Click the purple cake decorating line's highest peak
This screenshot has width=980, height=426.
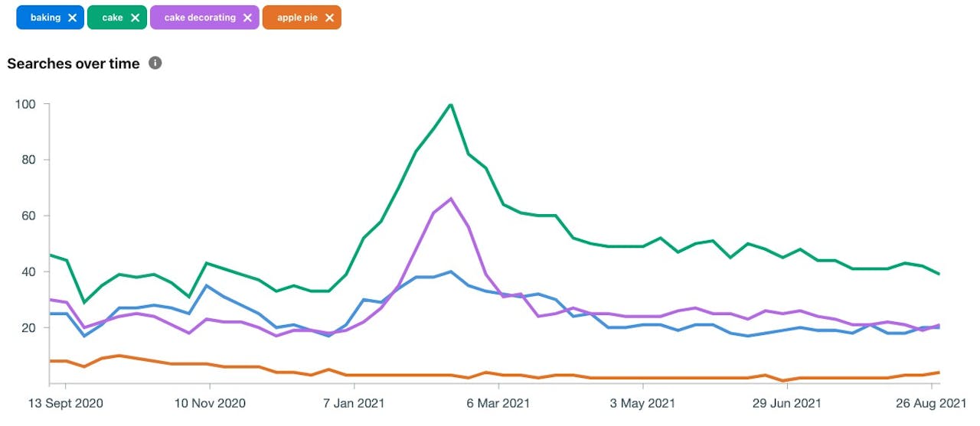pyautogui.click(x=450, y=199)
